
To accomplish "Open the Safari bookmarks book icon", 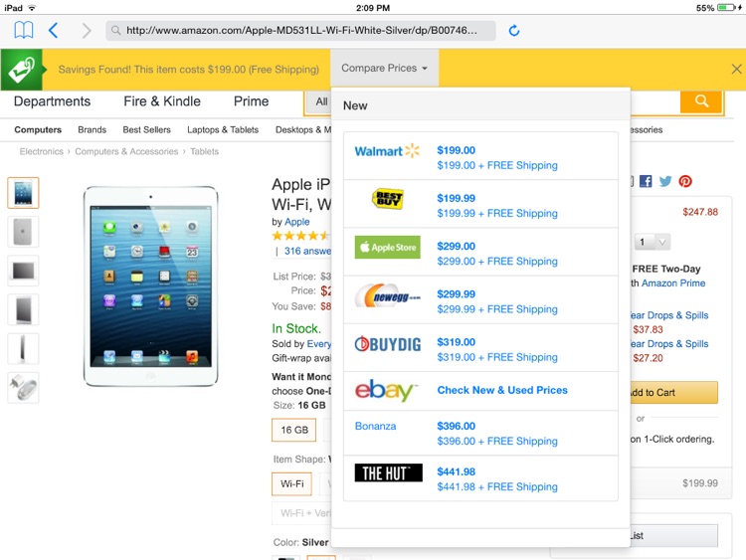I will tap(23, 30).
